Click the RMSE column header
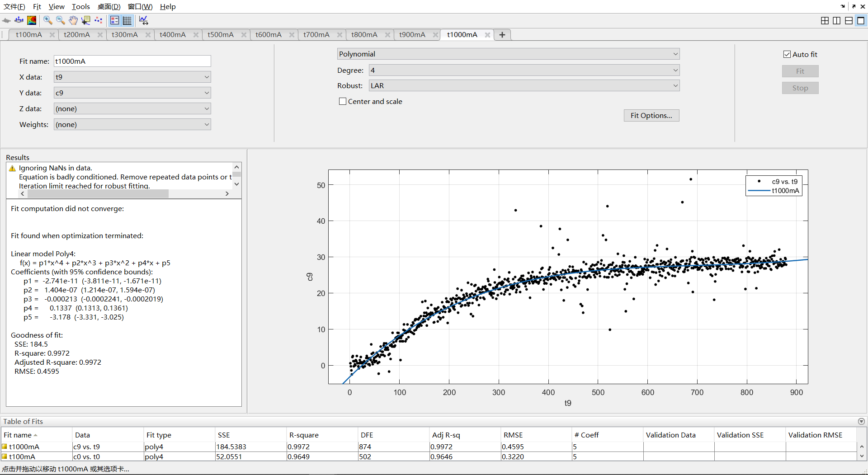The height and width of the screenshot is (475, 868). [536, 435]
